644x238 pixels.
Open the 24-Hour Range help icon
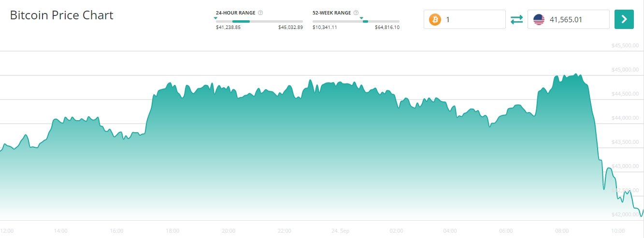point(260,13)
